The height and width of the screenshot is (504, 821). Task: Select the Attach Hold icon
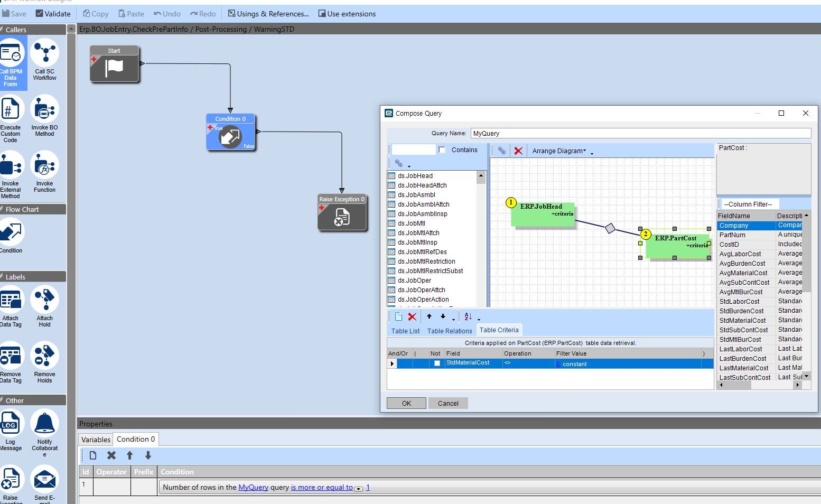coord(44,300)
